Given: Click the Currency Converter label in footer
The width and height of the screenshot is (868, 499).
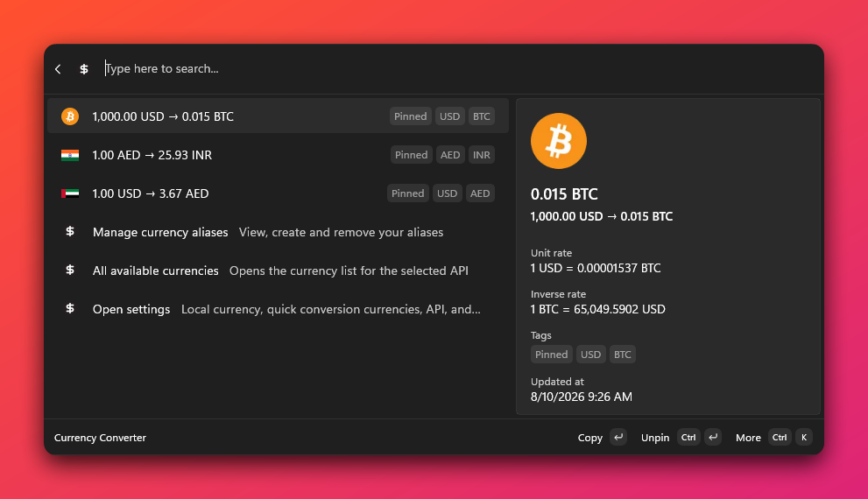Looking at the screenshot, I should (x=100, y=438).
